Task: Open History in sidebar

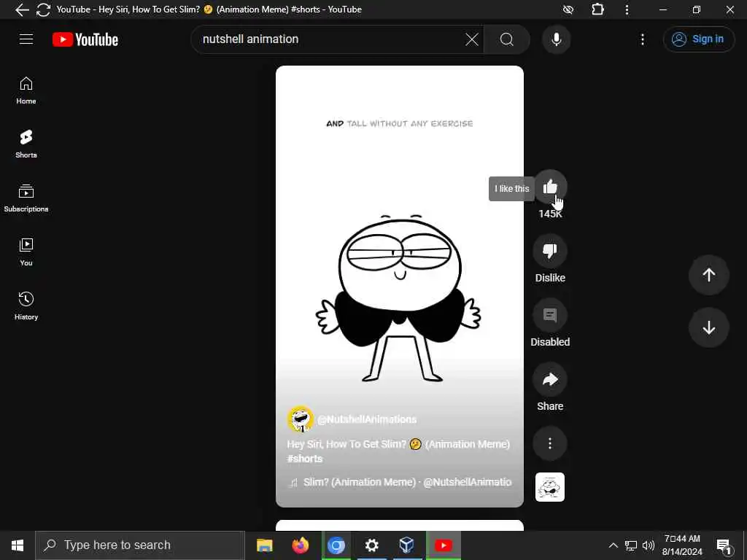Action: pyautogui.click(x=26, y=306)
